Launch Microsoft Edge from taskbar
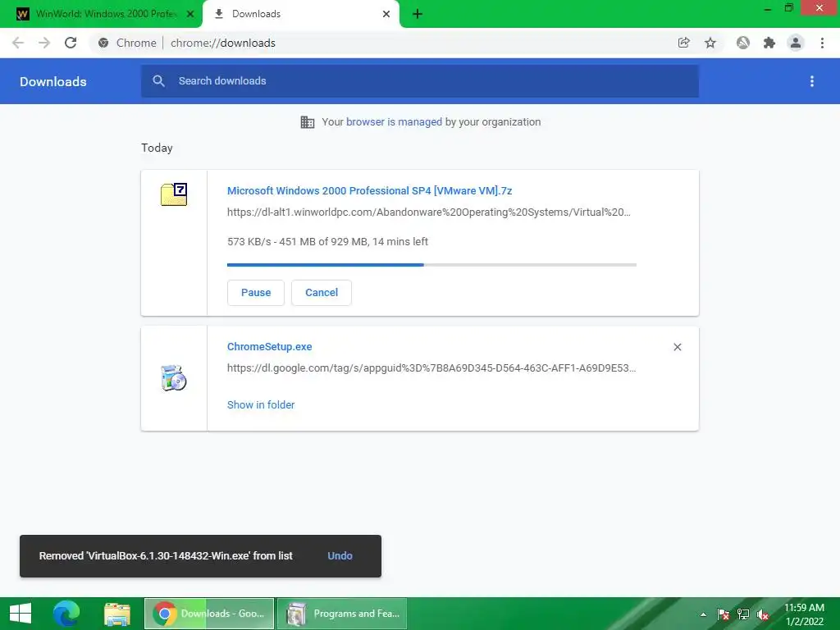 coord(66,614)
